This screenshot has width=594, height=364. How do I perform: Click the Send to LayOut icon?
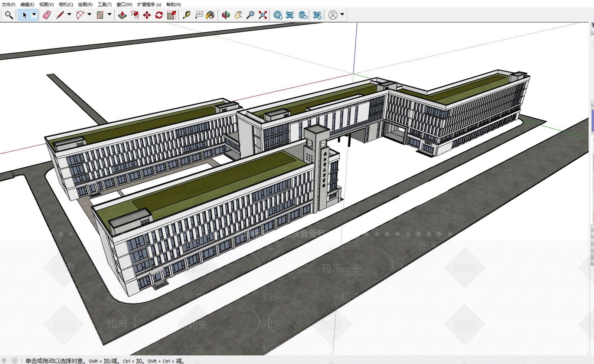click(303, 15)
